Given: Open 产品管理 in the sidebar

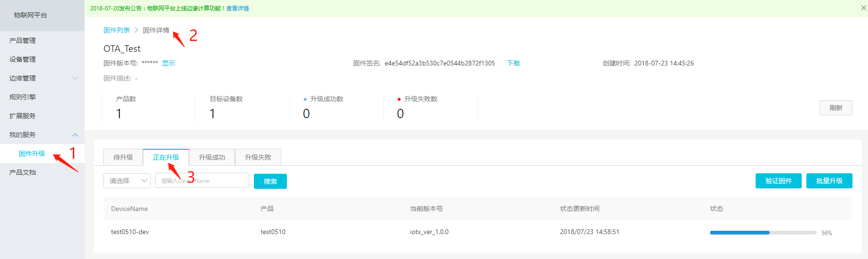Looking at the screenshot, I should tap(23, 40).
